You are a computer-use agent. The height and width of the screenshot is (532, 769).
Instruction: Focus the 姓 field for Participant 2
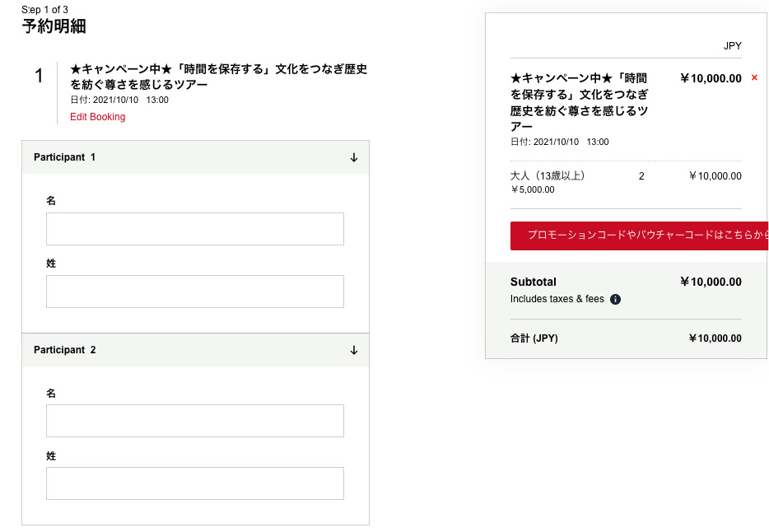tap(194, 483)
